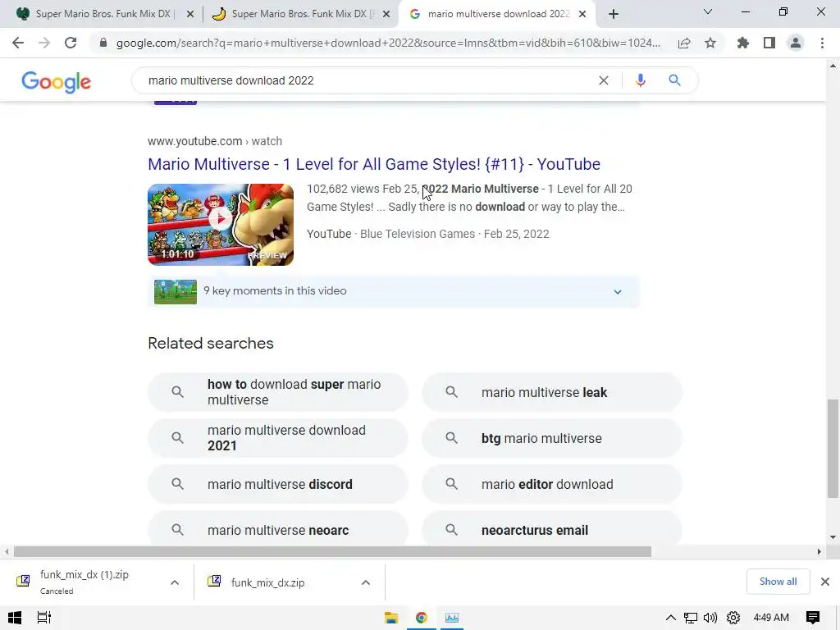The image size is (840, 630).
Task: Click the key moments small thumbnail
Action: (x=176, y=291)
